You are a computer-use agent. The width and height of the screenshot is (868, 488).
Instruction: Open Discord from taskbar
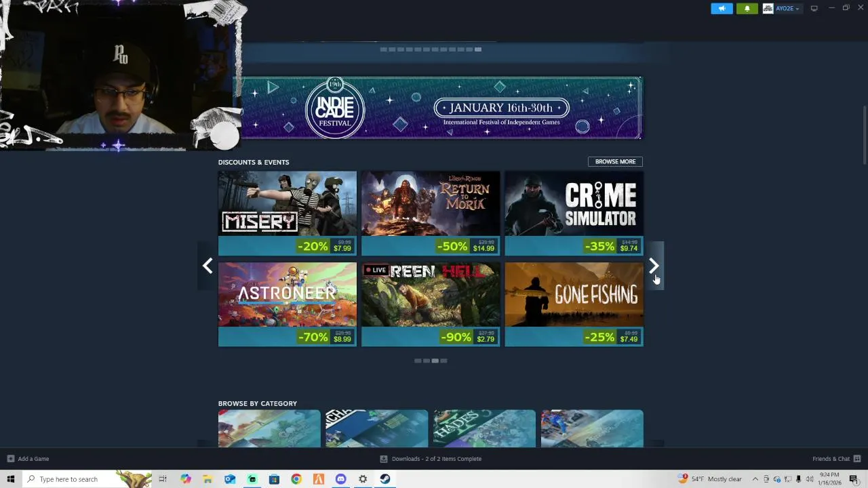pos(340,479)
